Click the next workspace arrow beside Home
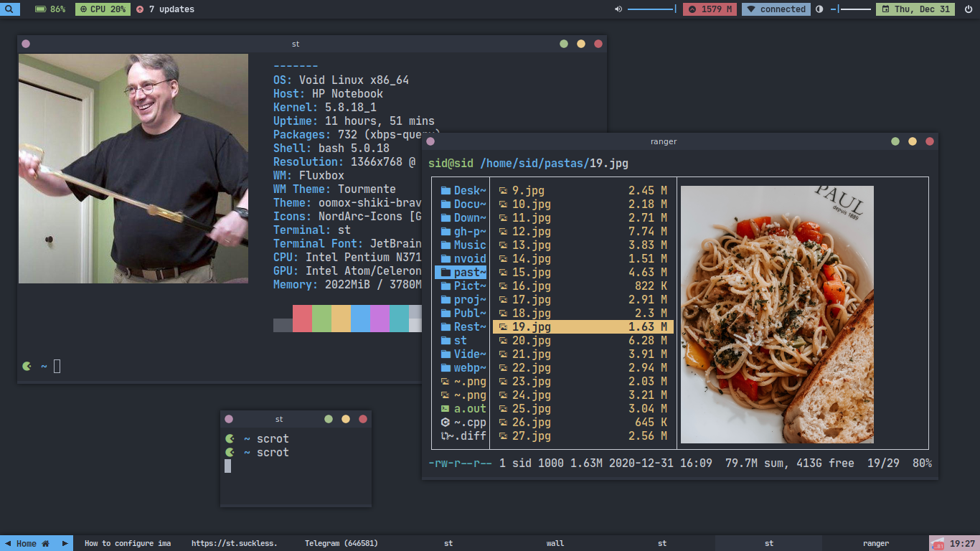 [x=64, y=543]
